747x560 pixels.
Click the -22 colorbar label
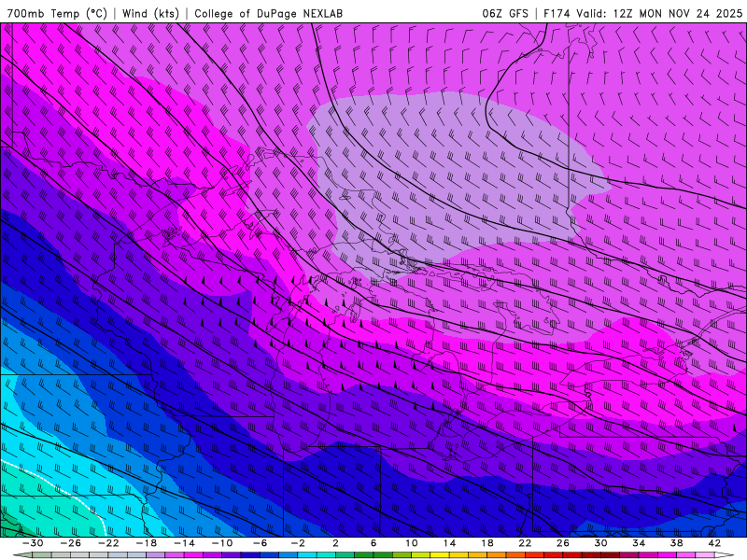pos(108,543)
